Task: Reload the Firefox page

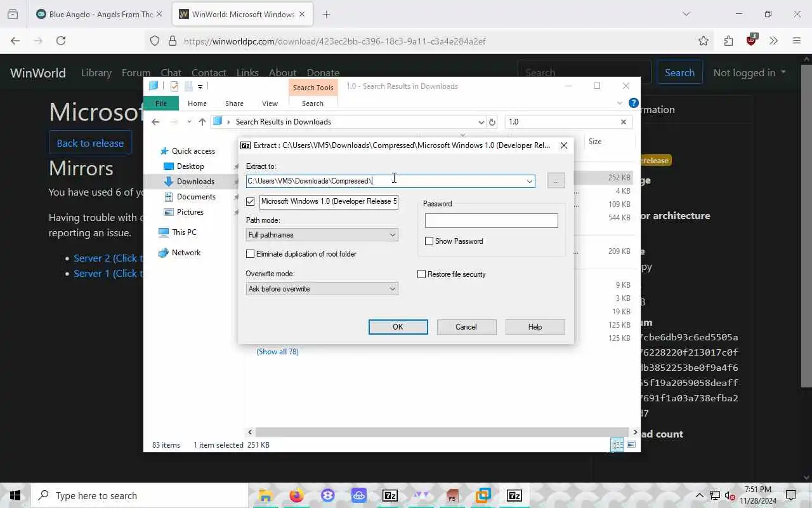Action: click(61, 41)
